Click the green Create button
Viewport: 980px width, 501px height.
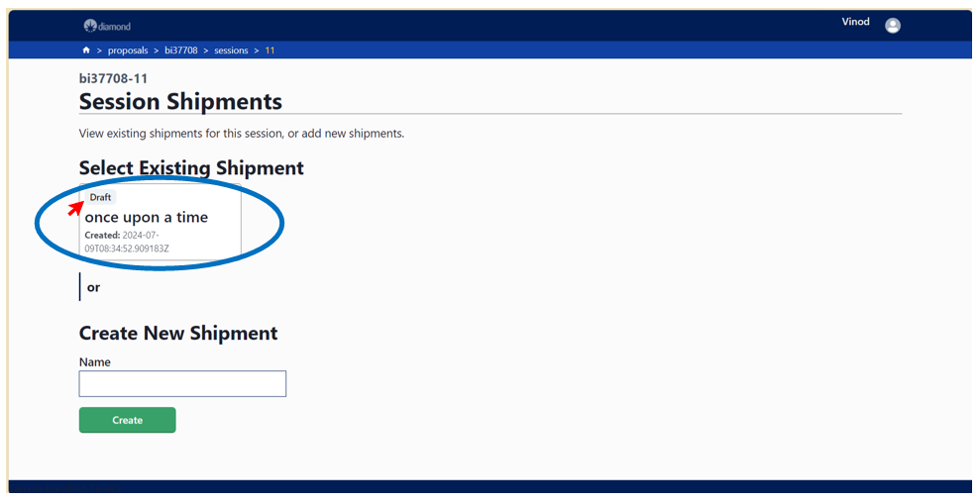(128, 420)
